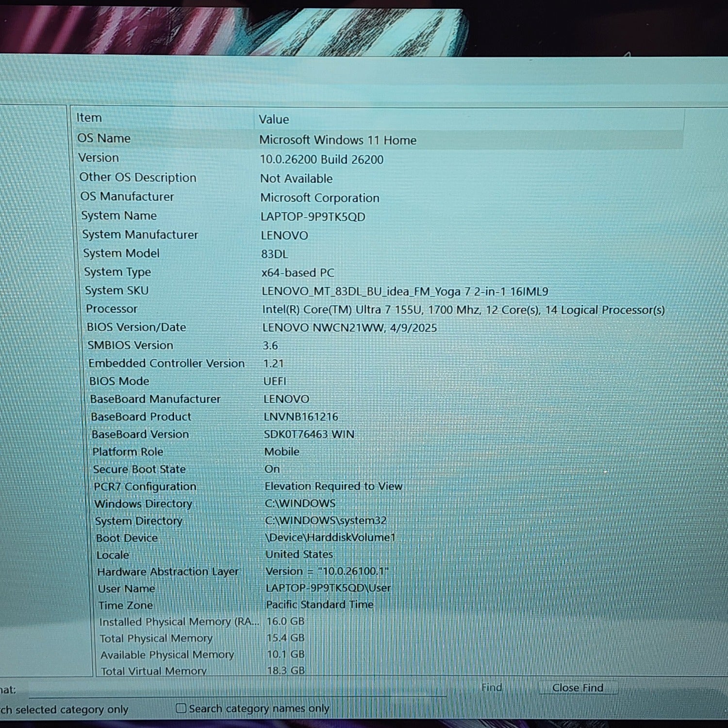Select the Secure Boot State row

[x=139, y=469]
